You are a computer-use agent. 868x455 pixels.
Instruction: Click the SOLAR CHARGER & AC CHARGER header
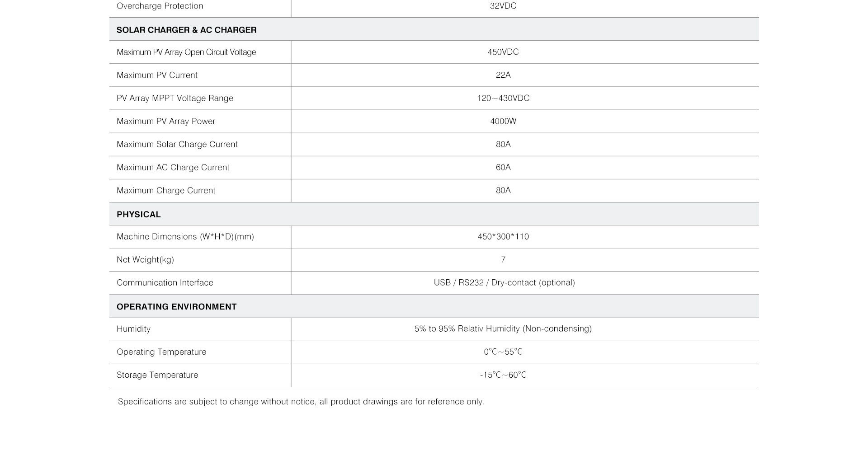coord(186,30)
